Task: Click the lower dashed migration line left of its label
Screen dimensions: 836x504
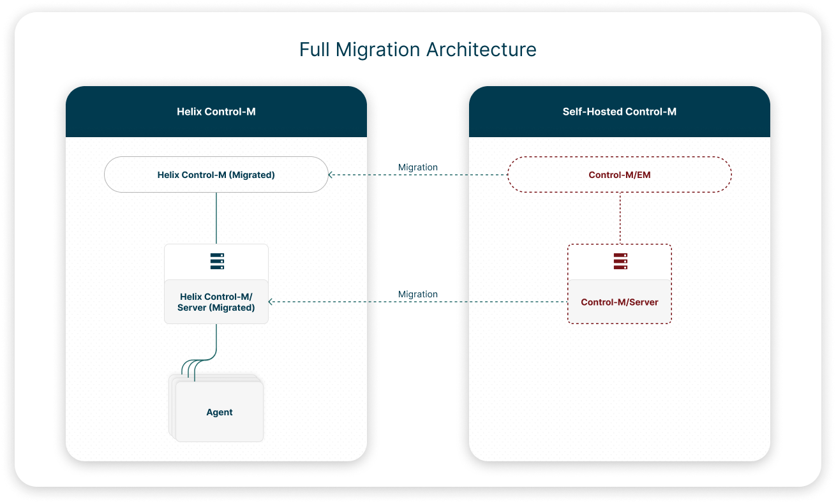Action: (332, 301)
